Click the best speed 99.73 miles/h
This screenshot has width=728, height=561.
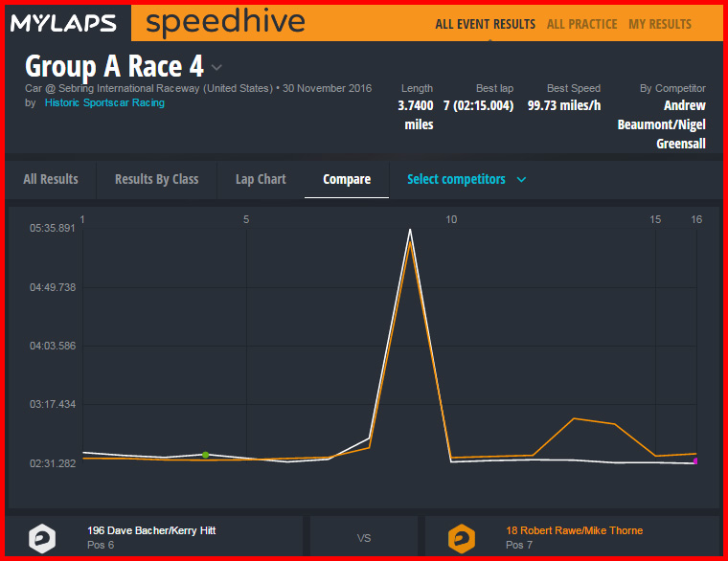click(564, 106)
